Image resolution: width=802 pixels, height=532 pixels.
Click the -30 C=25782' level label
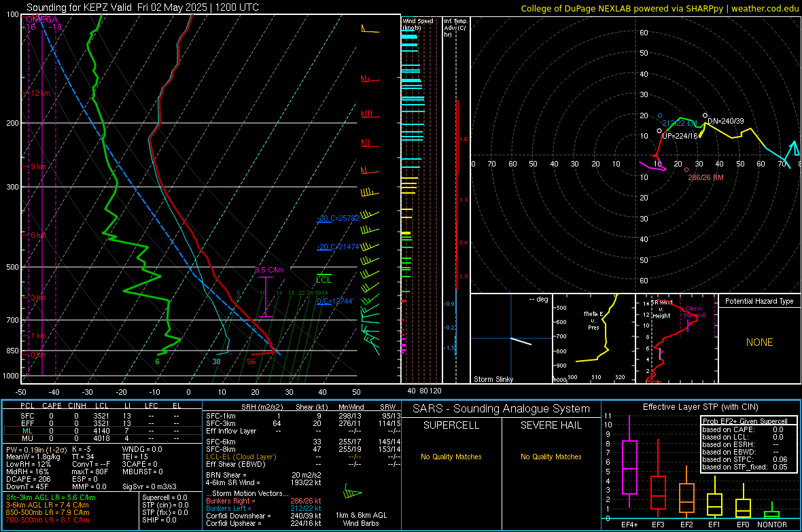pyautogui.click(x=338, y=218)
